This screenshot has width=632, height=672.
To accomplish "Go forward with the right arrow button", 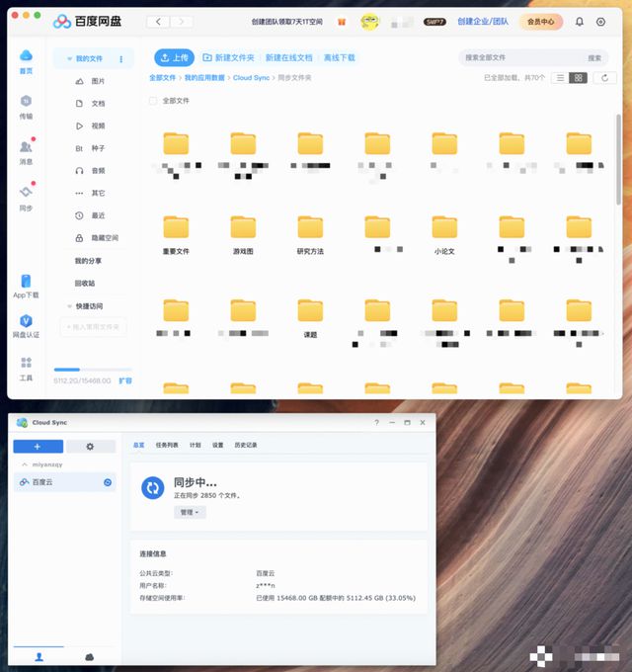I will [181, 22].
